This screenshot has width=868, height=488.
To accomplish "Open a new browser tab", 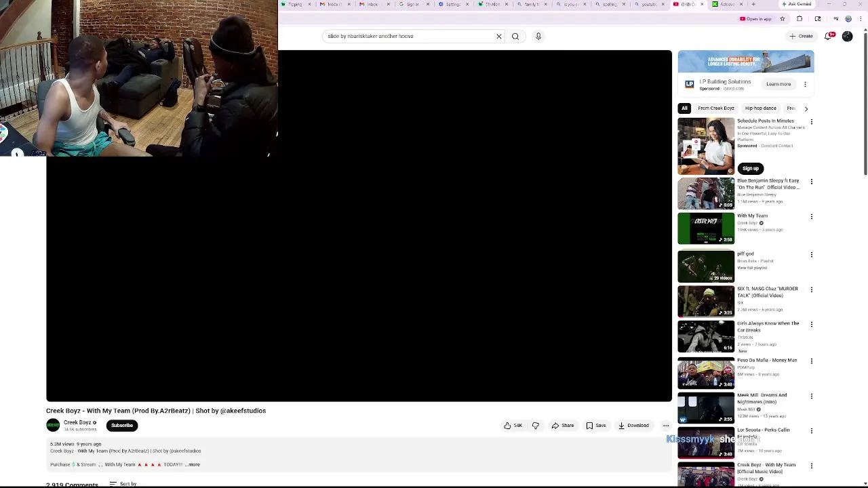I will [x=753, y=4].
